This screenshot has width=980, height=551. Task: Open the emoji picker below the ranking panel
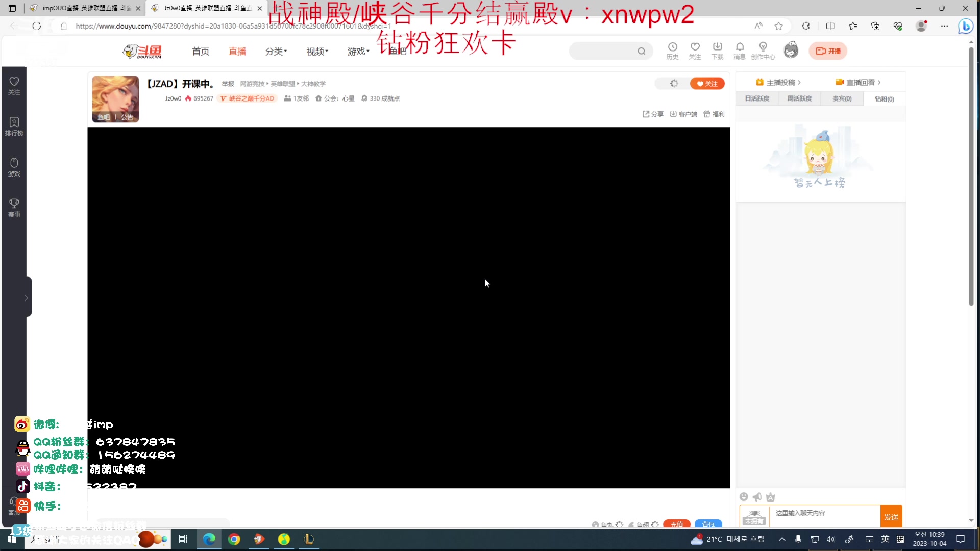click(744, 496)
